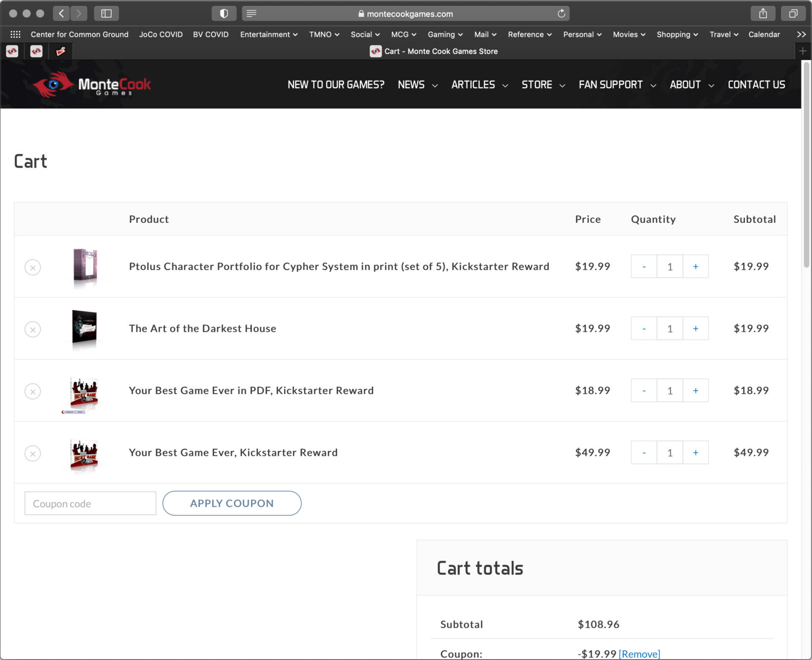Screen dimensions: 812x660
Task: Open Center for Common Ground bookmark
Action: coord(80,35)
